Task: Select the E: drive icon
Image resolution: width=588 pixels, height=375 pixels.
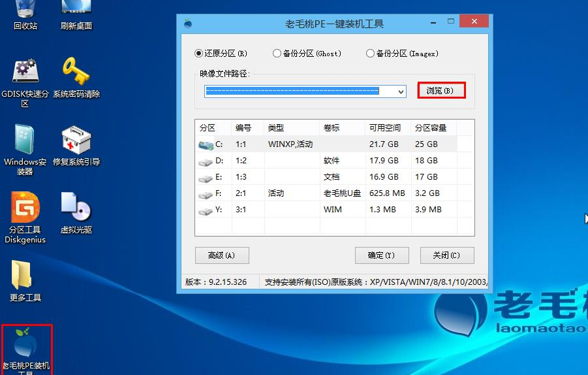Action: [x=206, y=178]
